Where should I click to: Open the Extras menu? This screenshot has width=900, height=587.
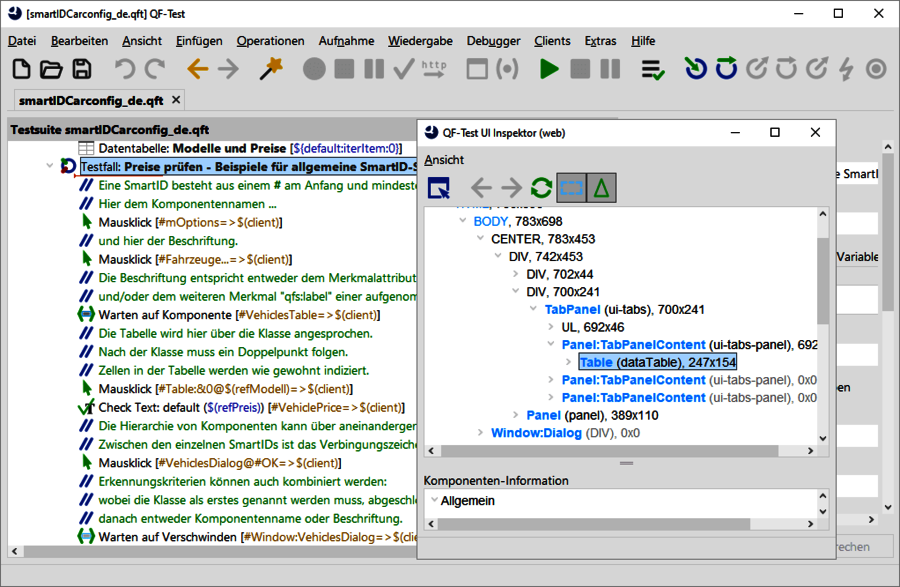[600, 41]
